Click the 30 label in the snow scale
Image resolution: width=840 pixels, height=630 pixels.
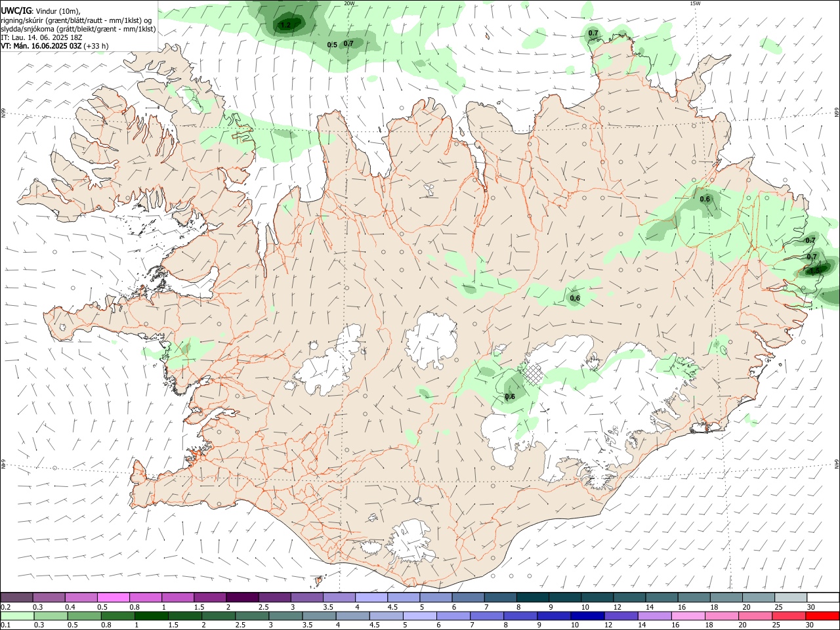pos(810,607)
